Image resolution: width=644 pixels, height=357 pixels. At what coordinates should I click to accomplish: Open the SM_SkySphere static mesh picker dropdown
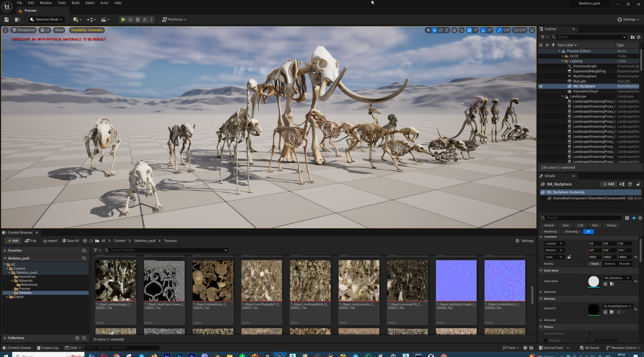(x=617, y=278)
